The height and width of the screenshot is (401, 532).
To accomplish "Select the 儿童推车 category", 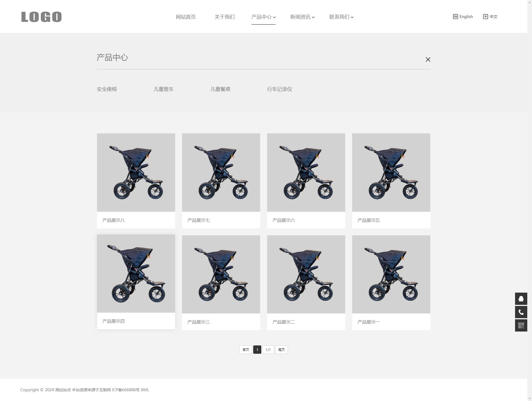I will click(x=163, y=89).
